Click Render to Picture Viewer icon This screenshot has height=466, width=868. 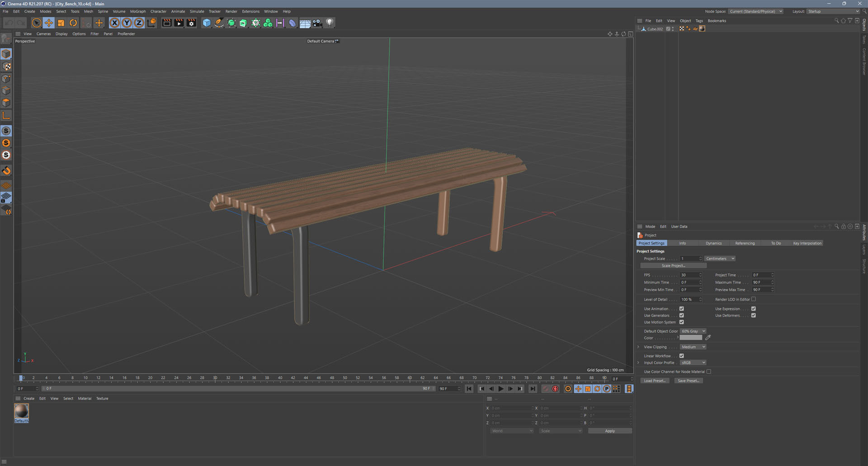[179, 23]
